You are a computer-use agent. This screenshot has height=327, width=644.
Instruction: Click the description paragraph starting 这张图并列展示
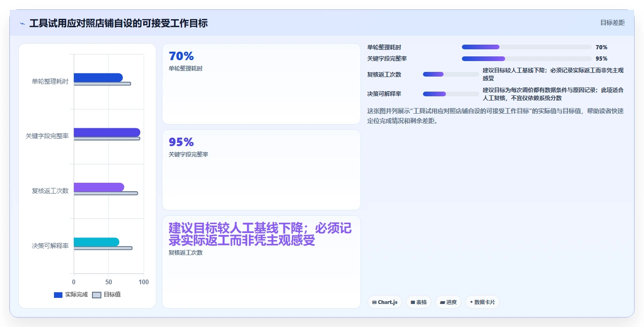(495, 116)
